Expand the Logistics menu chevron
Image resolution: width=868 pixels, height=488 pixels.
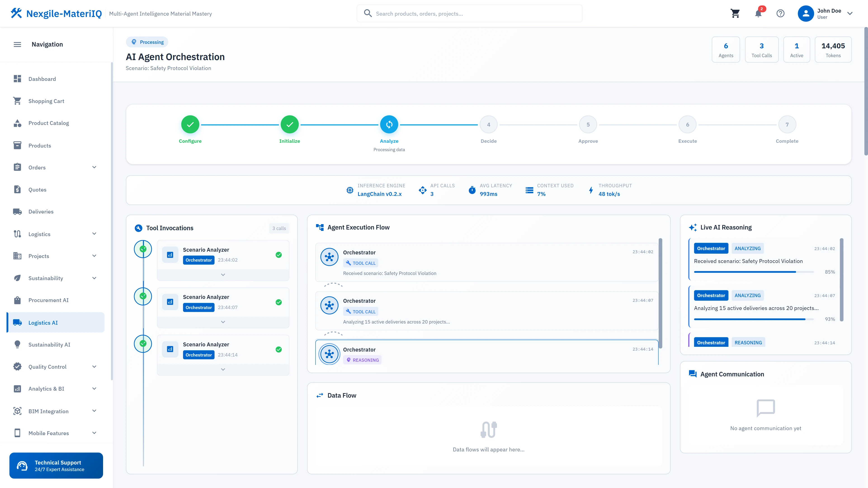94,233
